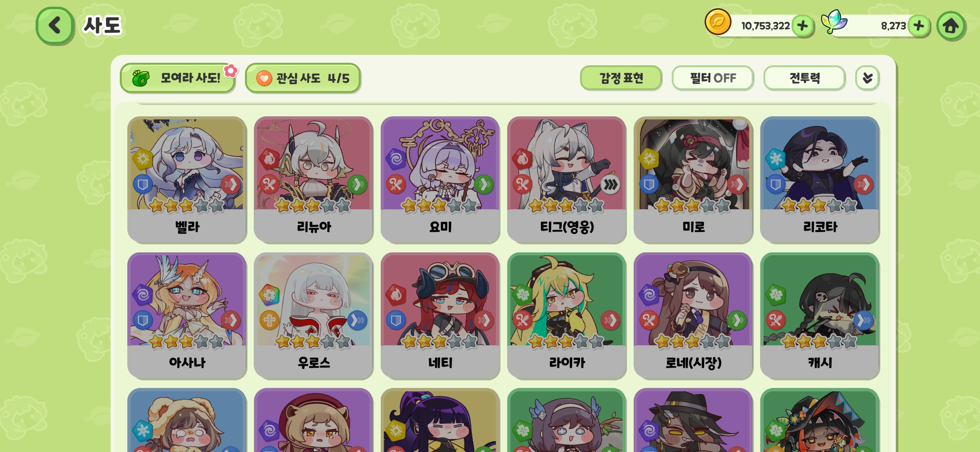Image resolution: width=980 pixels, height=452 pixels.
Task: Select the 우로스 character card
Action: point(313,316)
